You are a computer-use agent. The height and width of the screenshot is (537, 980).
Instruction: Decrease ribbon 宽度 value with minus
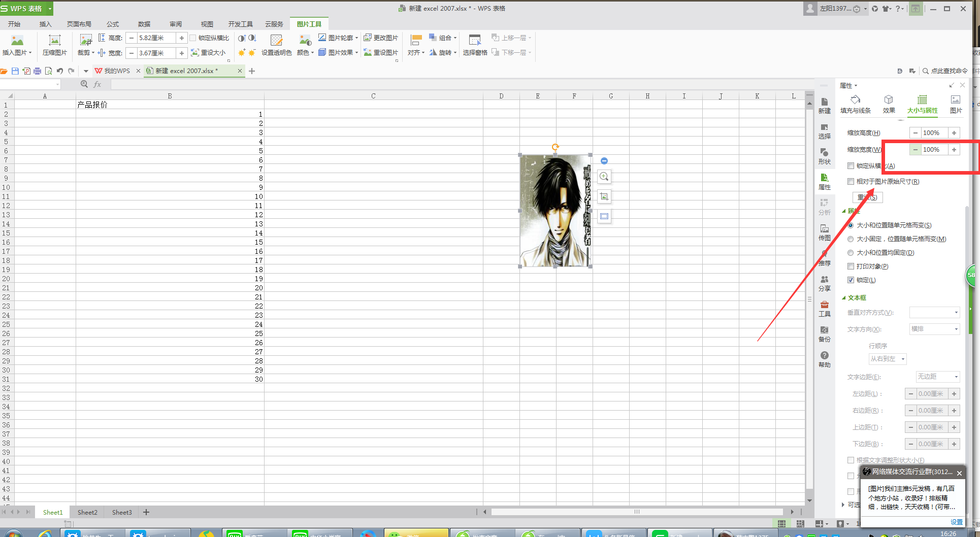coord(132,53)
